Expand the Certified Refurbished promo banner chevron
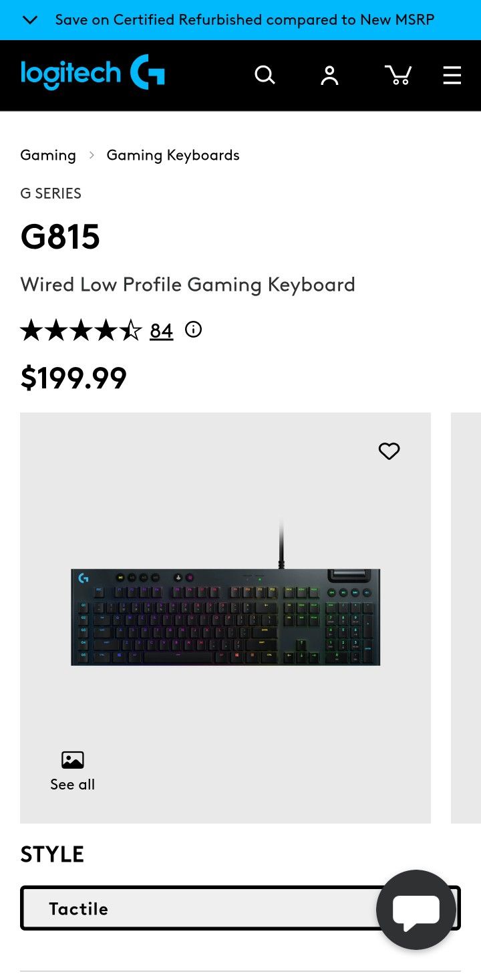481x980 pixels. 29,19
